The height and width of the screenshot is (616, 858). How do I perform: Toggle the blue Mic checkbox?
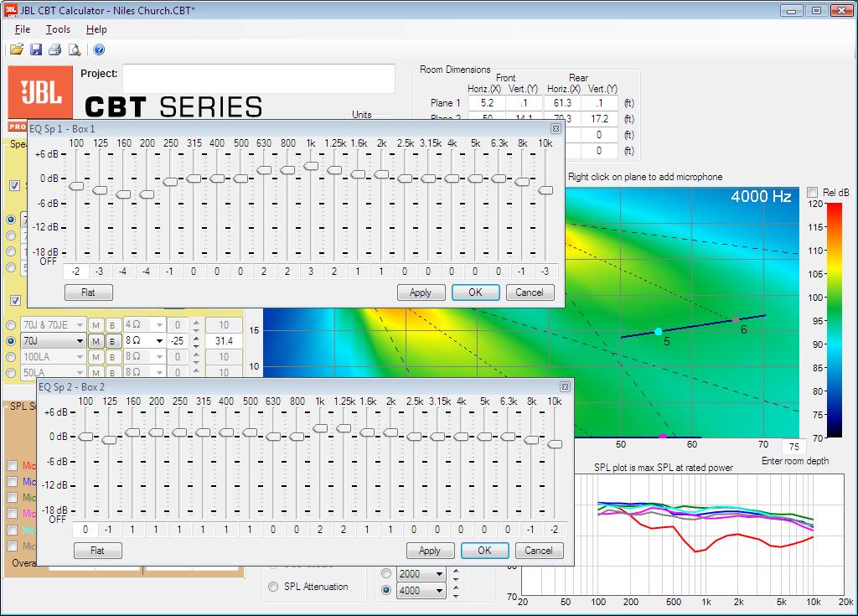pos(12,481)
